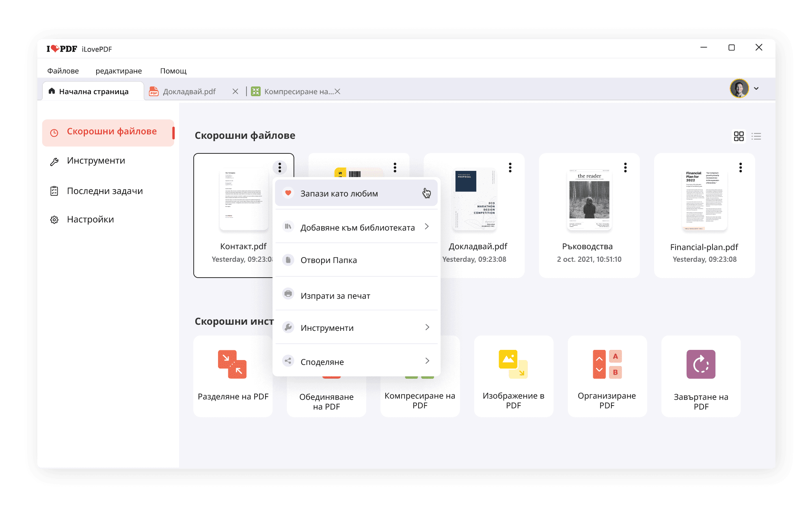Click the gear icon for Настройки

click(54, 220)
